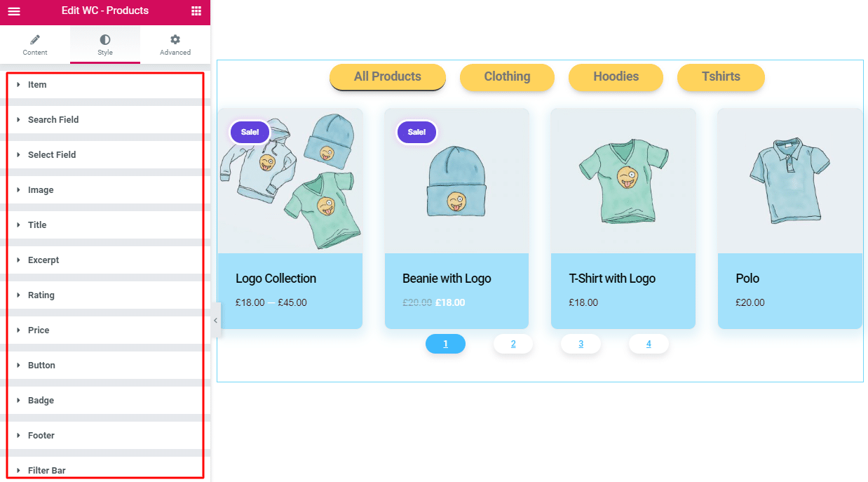
Task: Click the Sale! badge on Beanie with Logo
Action: coord(416,132)
